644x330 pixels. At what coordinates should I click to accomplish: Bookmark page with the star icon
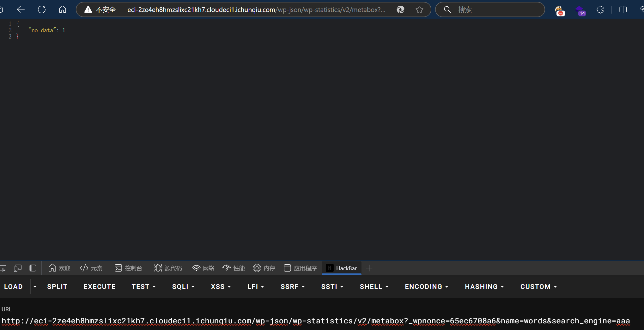click(419, 10)
